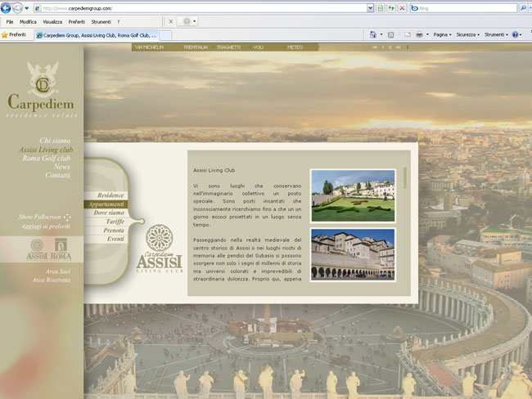This screenshot has width=532, height=399.
Task: Open Chi siamo in sidebar
Action: pyautogui.click(x=55, y=141)
